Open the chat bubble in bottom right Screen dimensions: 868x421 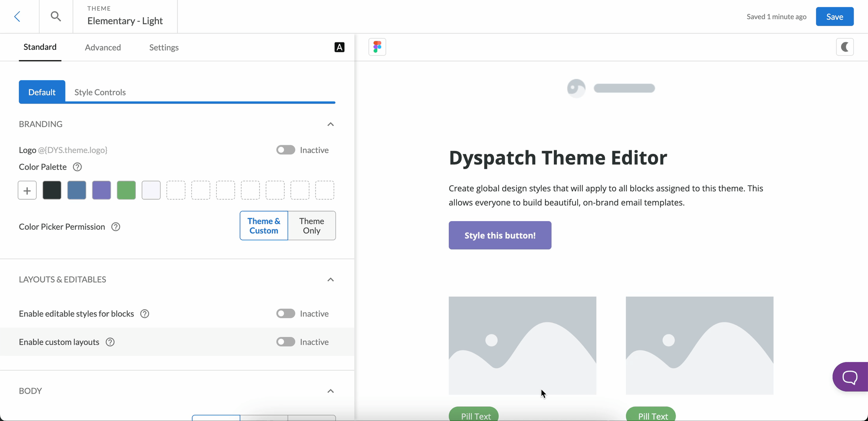click(x=850, y=377)
